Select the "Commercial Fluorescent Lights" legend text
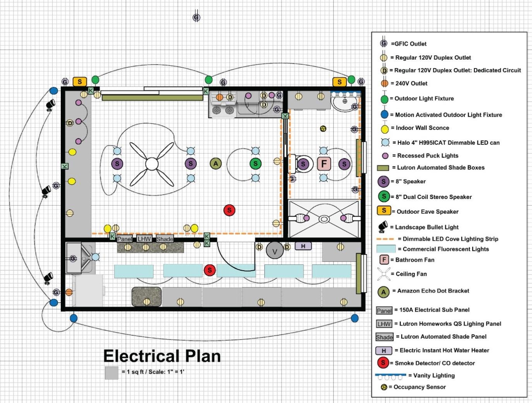 pyautogui.click(x=446, y=249)
